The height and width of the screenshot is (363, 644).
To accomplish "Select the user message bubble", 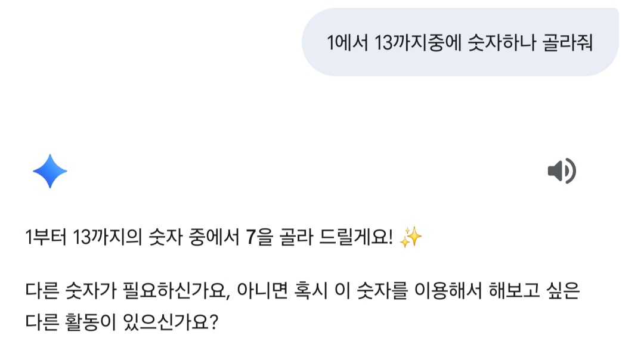I will click(460, 42).
